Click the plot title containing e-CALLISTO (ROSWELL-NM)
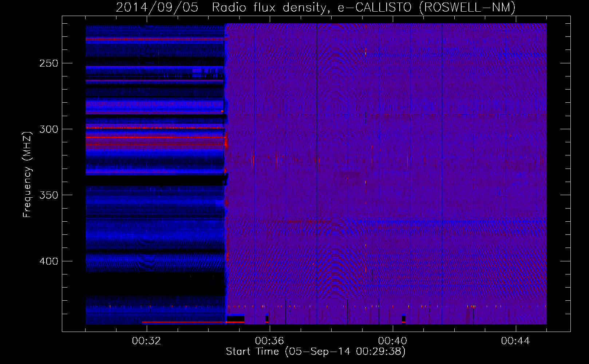The height and width of the screenshot is (364, 589). coord(316,7)
